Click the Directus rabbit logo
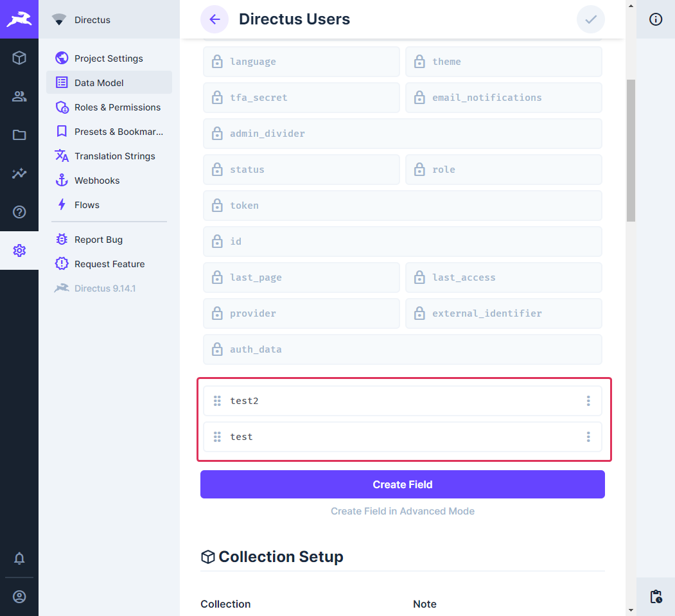 [19, 19]
